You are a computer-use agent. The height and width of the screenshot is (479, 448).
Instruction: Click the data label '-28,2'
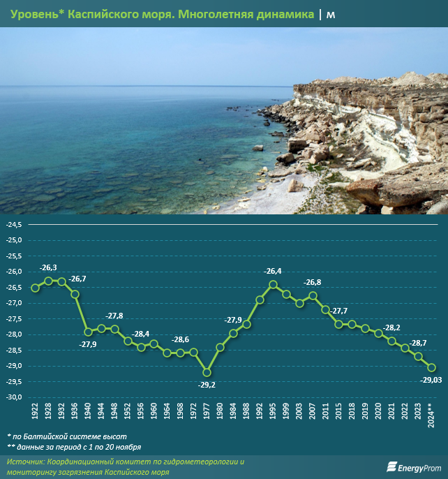tap(391, 327)
